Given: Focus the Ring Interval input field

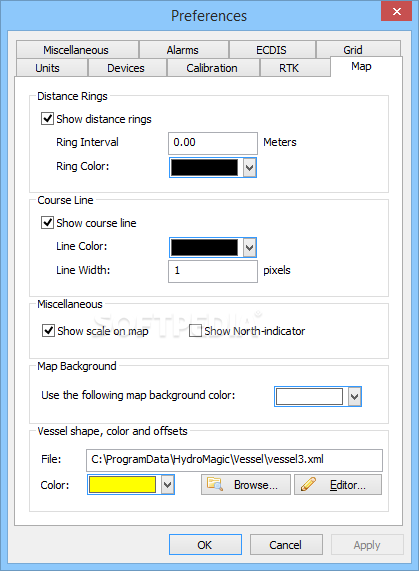Looking at the screenshot, I should [x=213, y=143].
